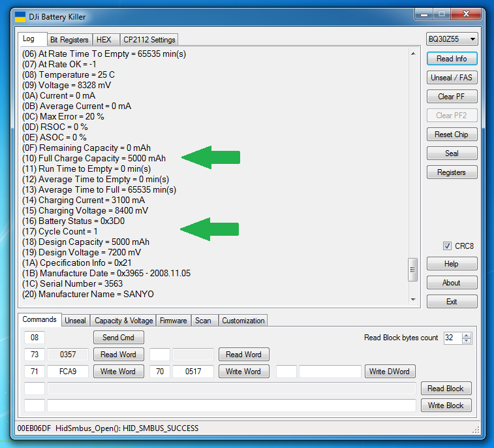This screenshot has height=448, width=494.
Task: Click the log line Temperature = 25 C
Action: [69, 74]
